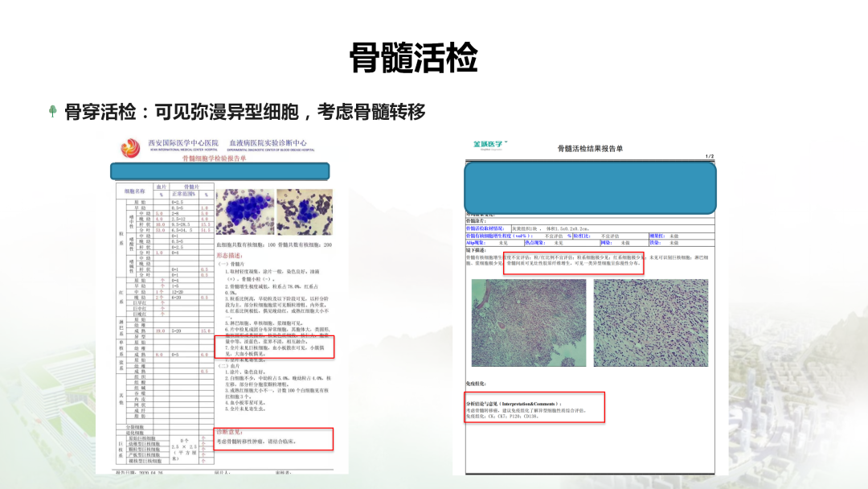Click the 金域医学 logo on right report

coord(489,145)
